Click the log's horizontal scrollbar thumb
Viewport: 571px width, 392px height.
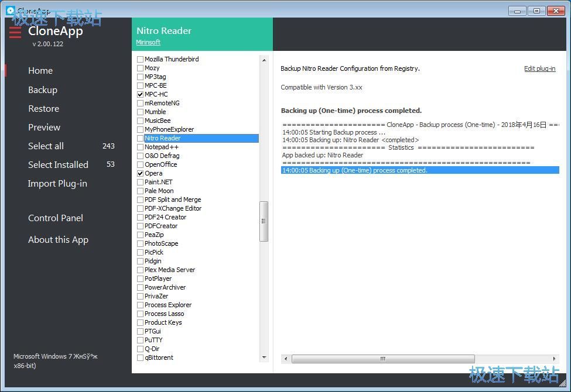[383, 359]
